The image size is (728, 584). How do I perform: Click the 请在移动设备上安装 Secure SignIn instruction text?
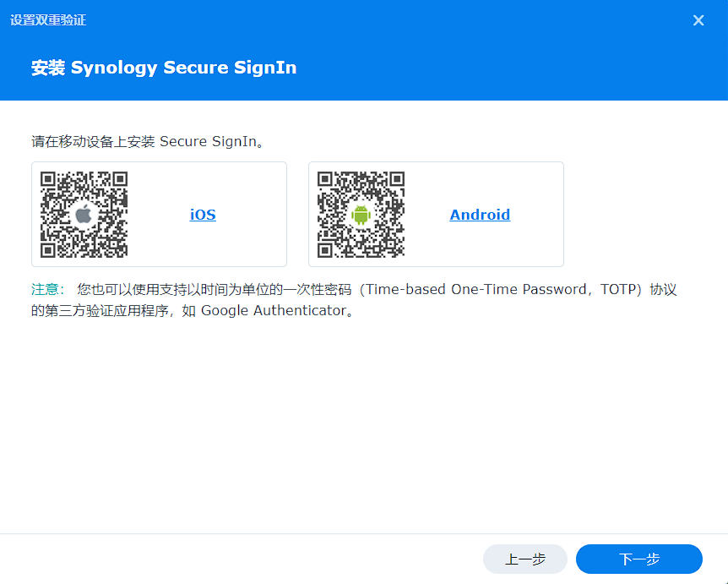pos(148,141)
